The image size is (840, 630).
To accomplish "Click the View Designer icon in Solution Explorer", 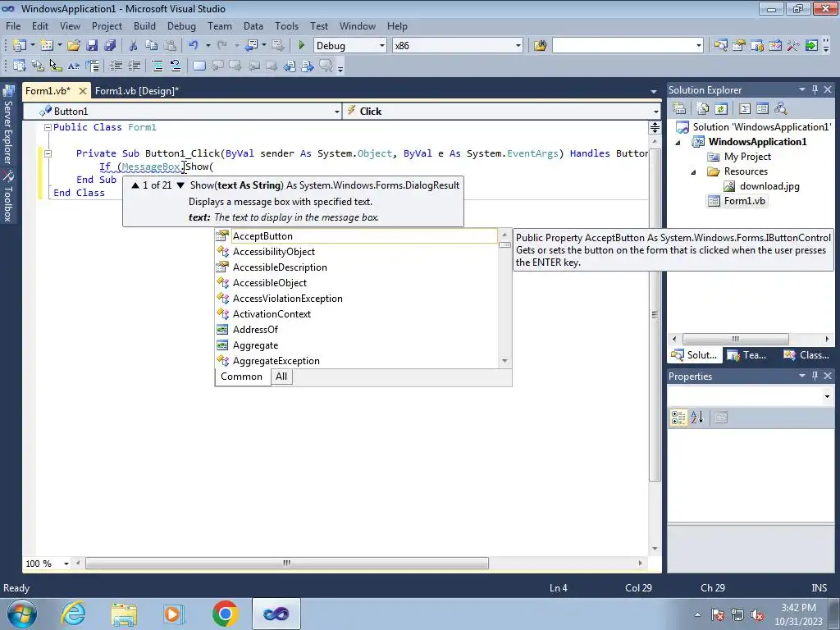I will point(762,109).
